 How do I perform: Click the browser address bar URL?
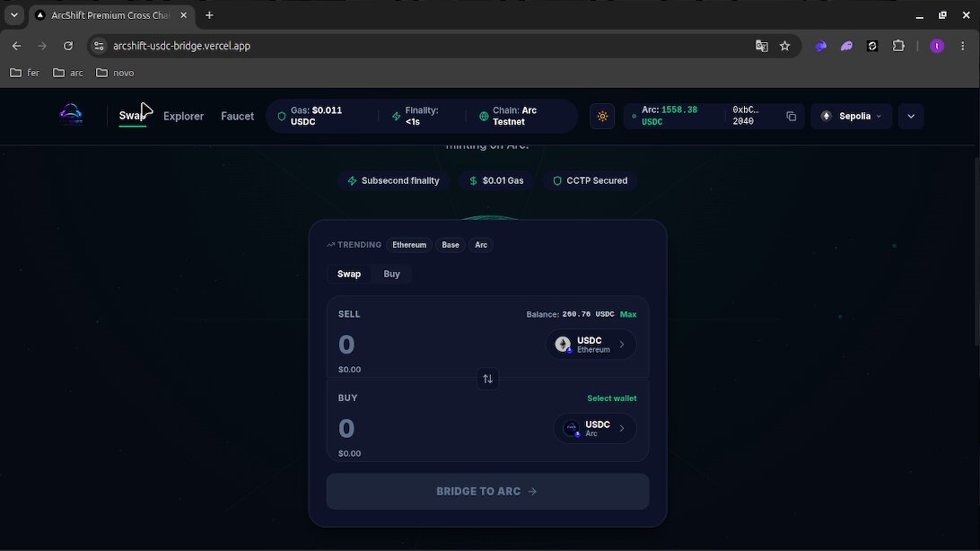pyautogui.click(x=182, y=46)
